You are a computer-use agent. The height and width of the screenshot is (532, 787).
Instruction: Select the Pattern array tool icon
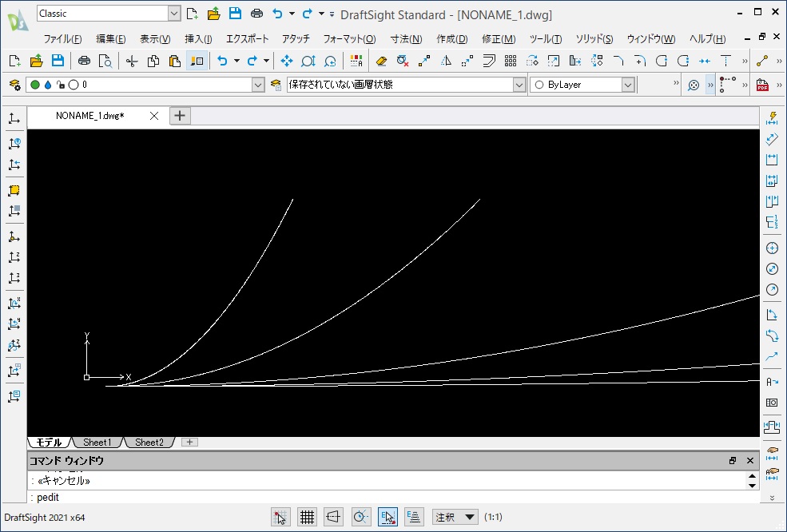511,62
